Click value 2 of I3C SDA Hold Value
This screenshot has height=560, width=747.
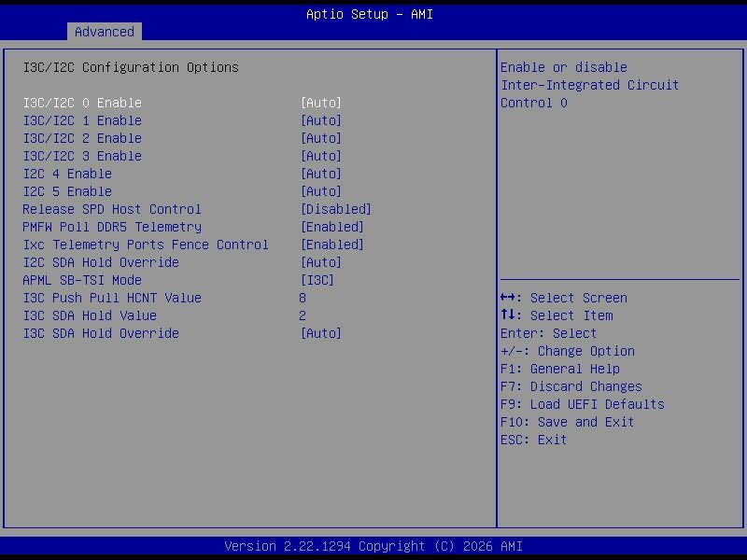coord(303,315)
